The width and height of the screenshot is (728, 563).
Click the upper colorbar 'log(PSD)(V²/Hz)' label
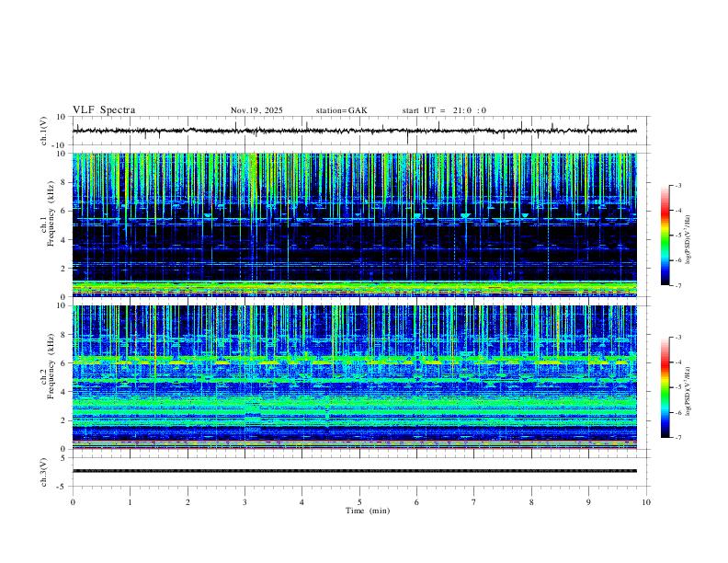tap(688, 240)
